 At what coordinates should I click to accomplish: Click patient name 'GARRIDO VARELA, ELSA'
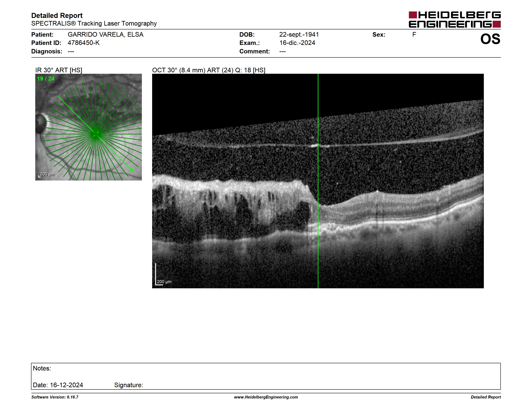(105, 35)
